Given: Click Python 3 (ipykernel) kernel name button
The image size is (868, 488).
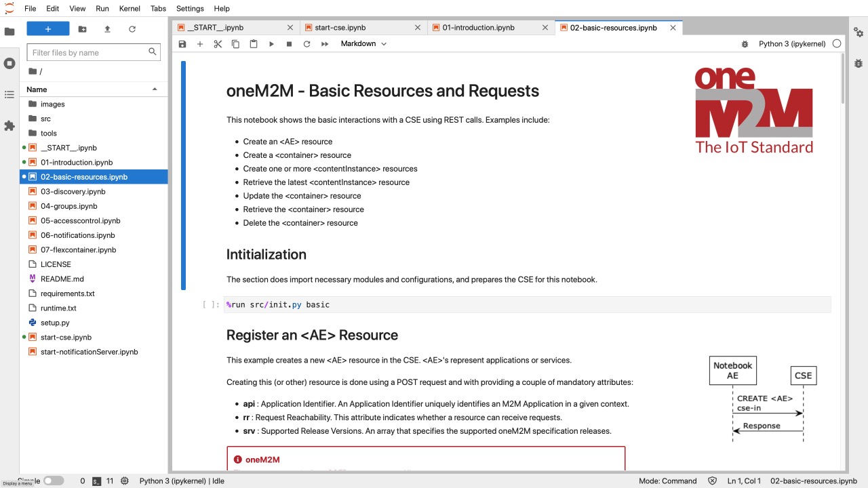Looking at the screenshot, I should point(792,44).
